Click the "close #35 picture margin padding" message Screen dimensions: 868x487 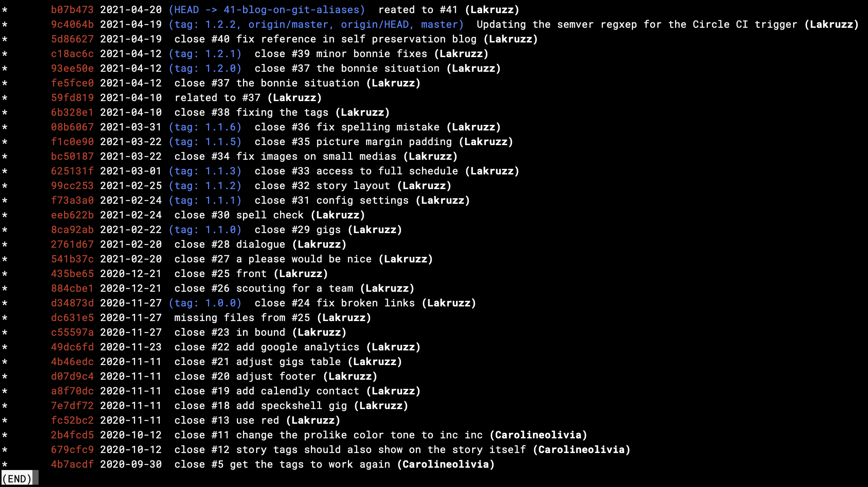click(x=353, y=142)
